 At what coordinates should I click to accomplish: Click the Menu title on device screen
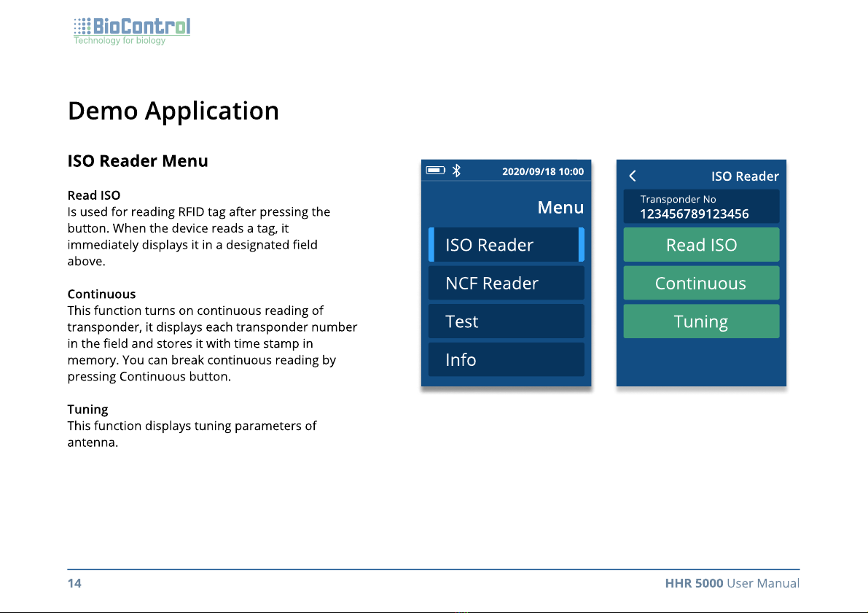560,207
